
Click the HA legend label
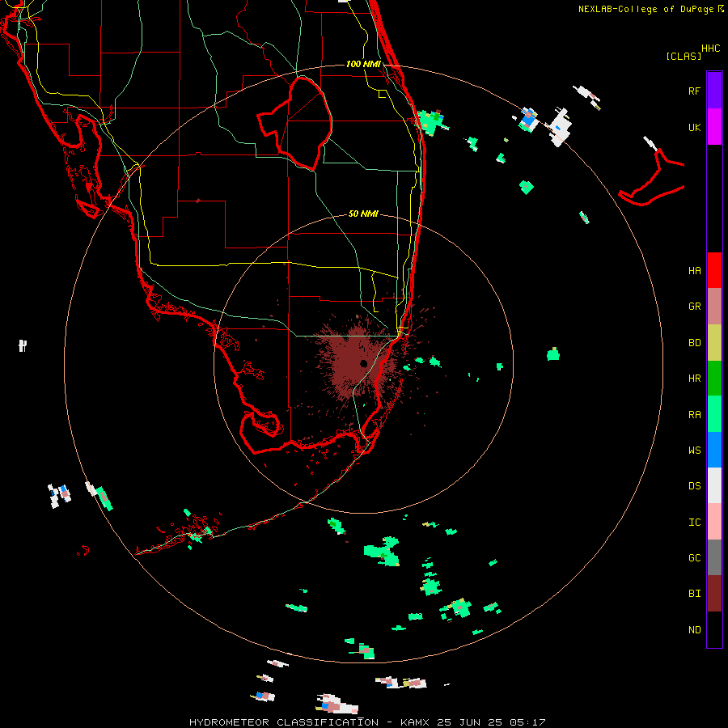point(694,270)
